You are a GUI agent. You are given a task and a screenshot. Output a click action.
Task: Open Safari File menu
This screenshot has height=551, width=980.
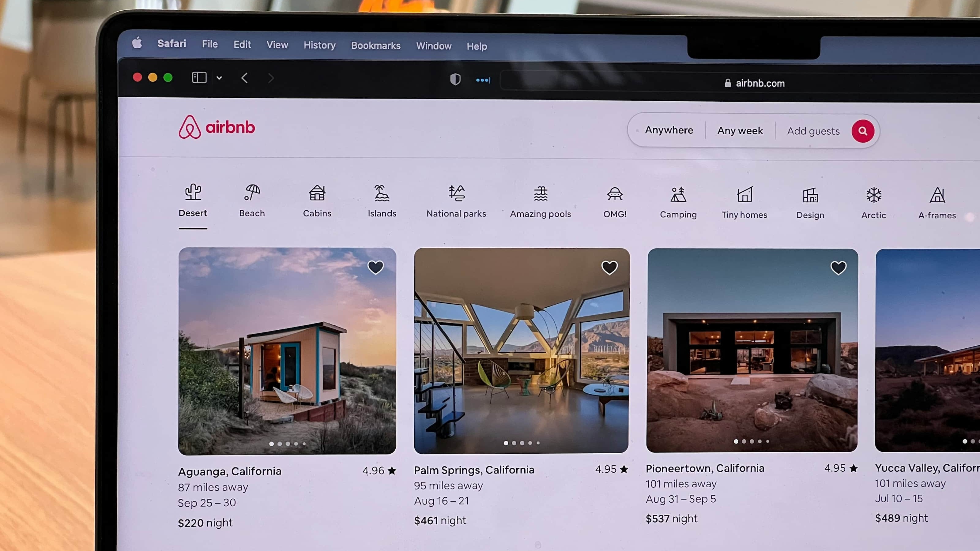pyautogui.click(x=209, y=45)
